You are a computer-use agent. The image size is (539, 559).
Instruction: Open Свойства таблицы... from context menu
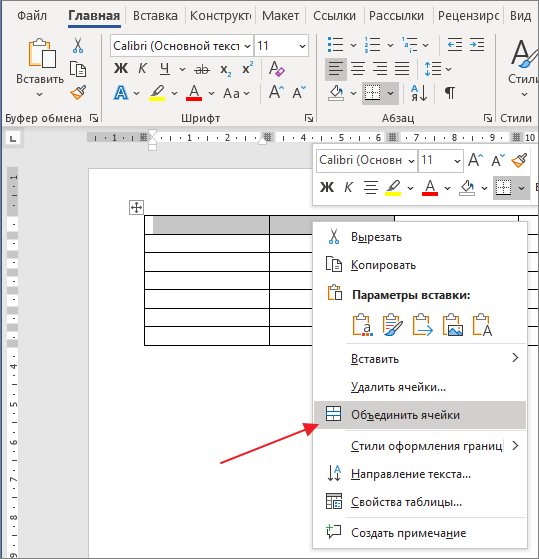pos(406,502)
